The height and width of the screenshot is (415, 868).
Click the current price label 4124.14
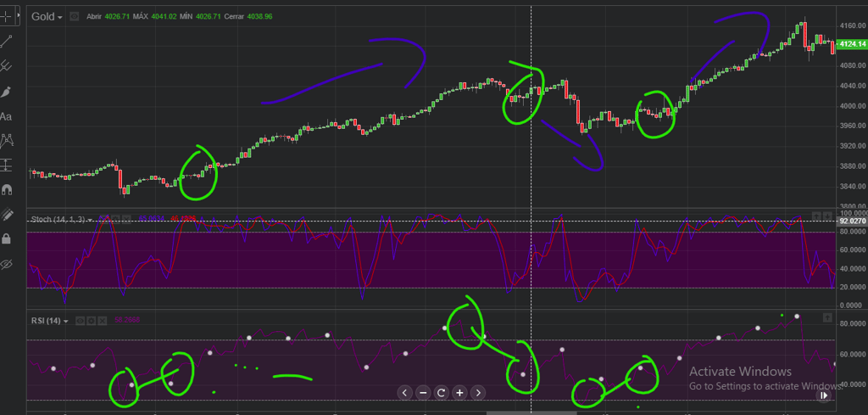click(852, 43)
